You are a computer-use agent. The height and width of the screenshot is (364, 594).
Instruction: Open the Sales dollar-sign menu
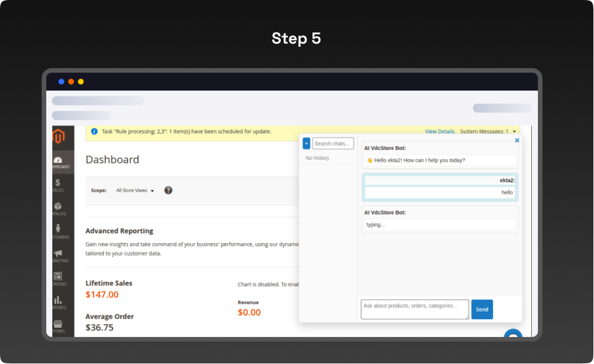[58, 185]
